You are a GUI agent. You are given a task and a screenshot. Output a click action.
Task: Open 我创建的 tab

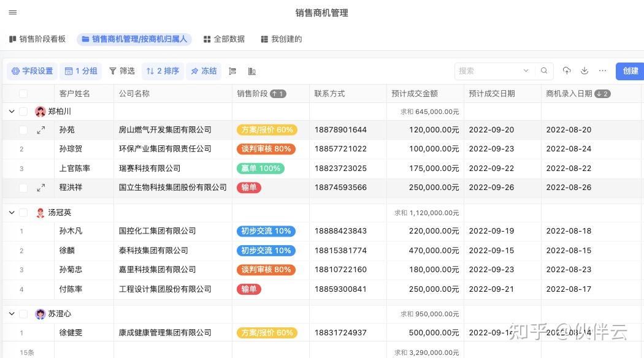[x=282, y=39]
